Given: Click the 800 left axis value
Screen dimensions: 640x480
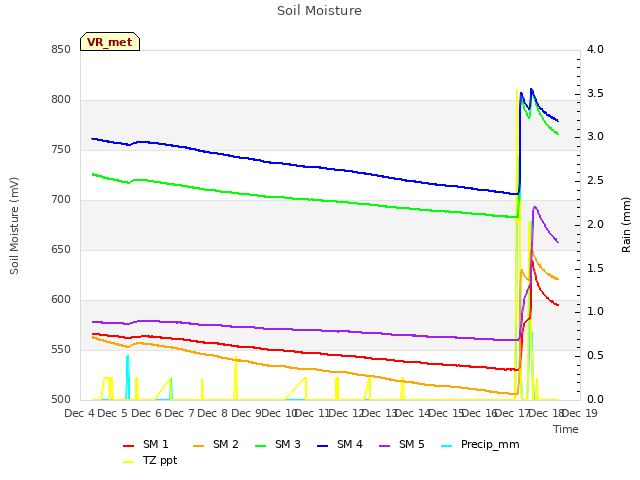Looking at the screenshot, I should 61,100.
